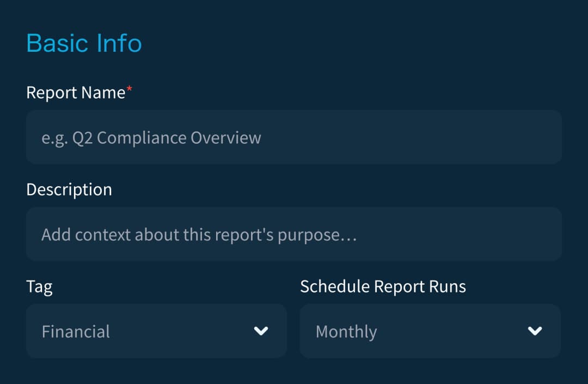Open the Tag dropdown showing Financial
Viewport: 588px width, 384px height.
pos(156,331)
